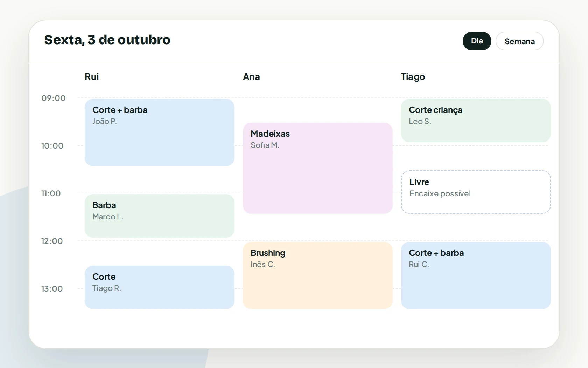Viewport: 588px width, 368px height.
Task: Open the Brushing appointment for Inês C.
Action: click(x=317, y=275)
